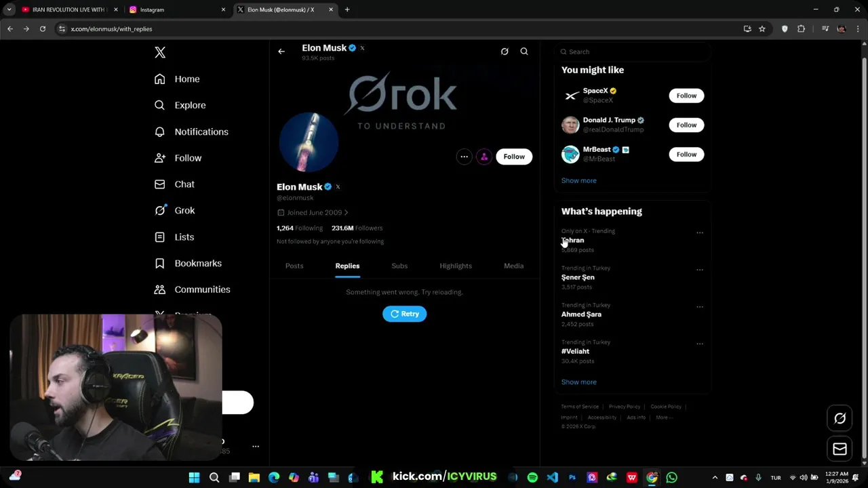Open Visual Studio Code from the taskbar
Screen dimensions: 868x488
[x=553, y=478]
